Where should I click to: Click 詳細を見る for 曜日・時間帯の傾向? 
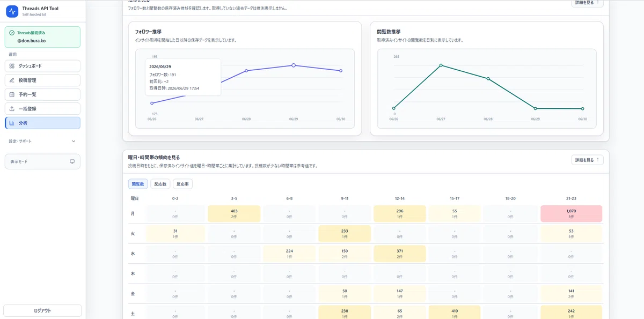(587, 160)
